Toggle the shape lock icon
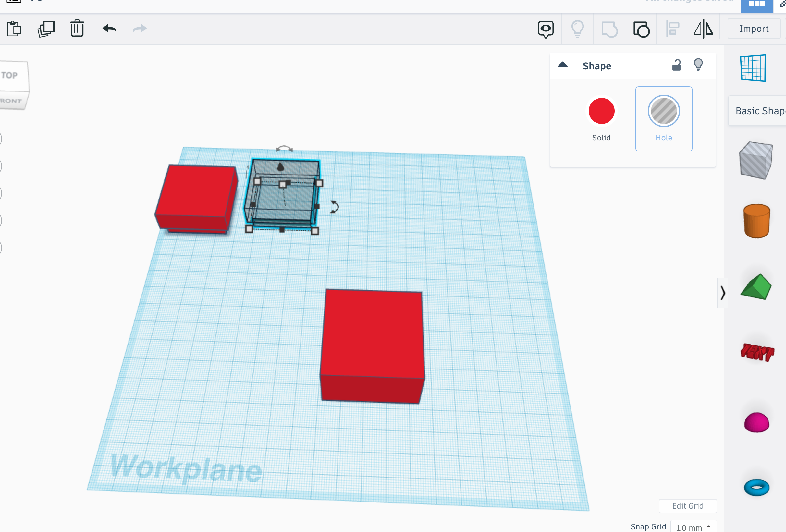Viewport: 786px width, 532px height. pyautogui.click(x=676, y=65)
